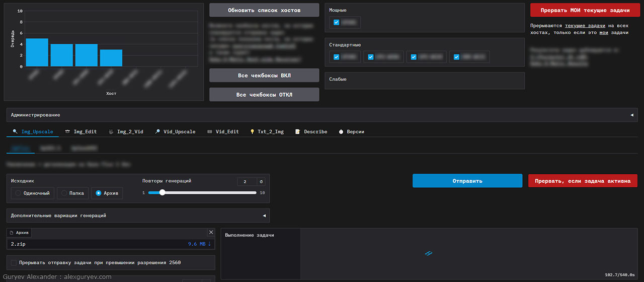Enable Прерывать отправку задачи при превышении разрешения
Viewport: 644px width, 282px height.
click(14, 262)
